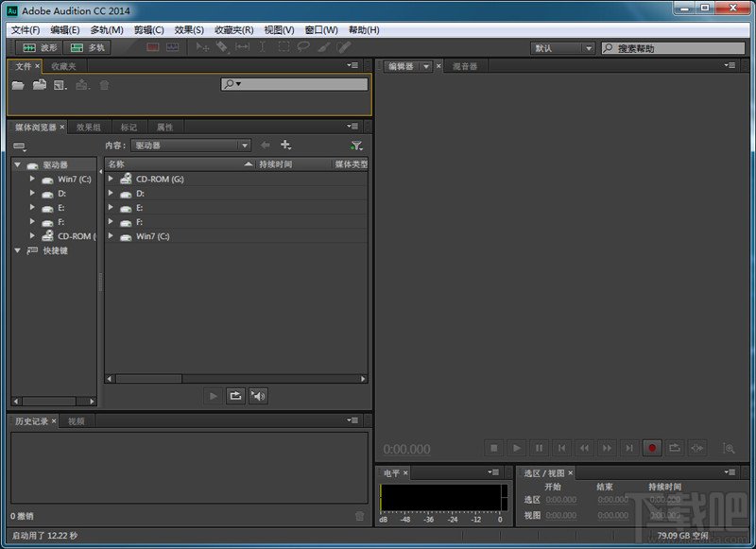Click the add shortcut plus icon
The width and height of the screenshot is (756, 549).
(285, 146)
